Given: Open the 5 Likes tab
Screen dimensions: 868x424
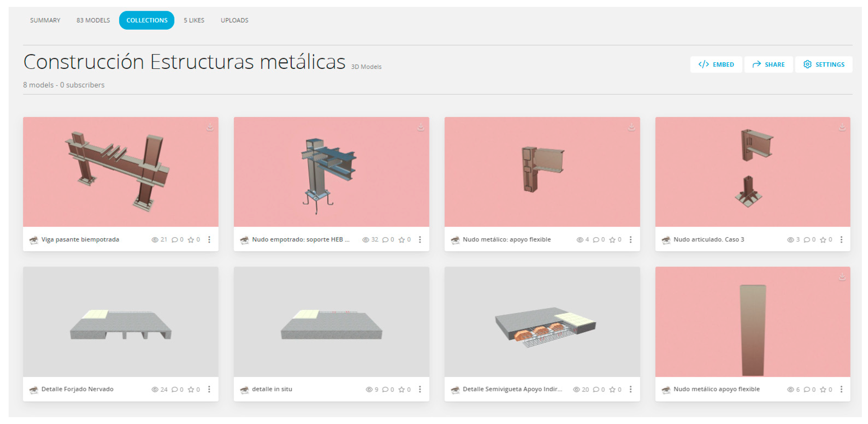Looking at the screenshot, I should click(x=194, y=20).
